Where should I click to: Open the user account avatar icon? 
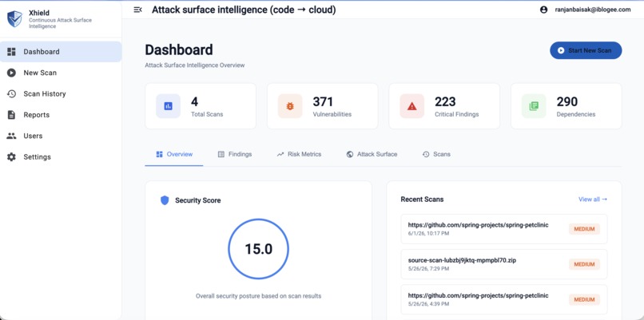(x=544, y=10)
